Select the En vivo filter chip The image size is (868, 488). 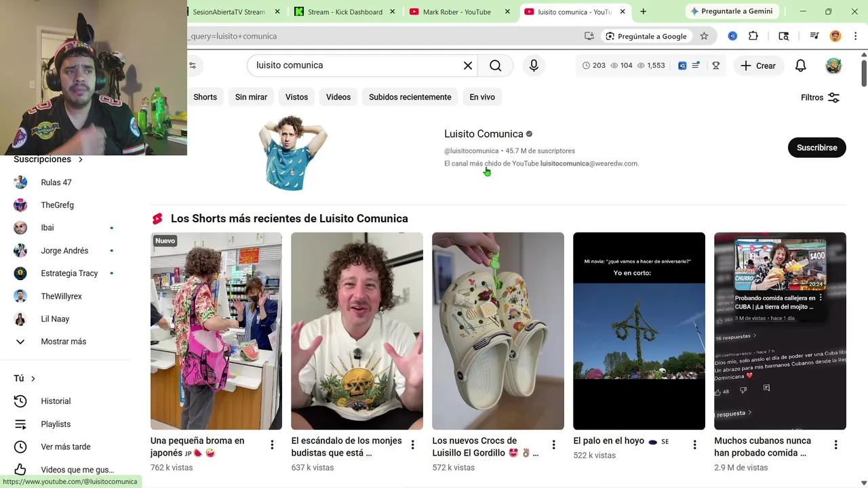click(482, 97)
